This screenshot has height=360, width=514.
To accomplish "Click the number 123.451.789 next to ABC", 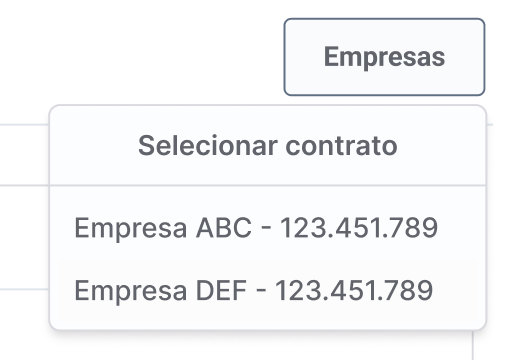I will click(x=359, y=228).
